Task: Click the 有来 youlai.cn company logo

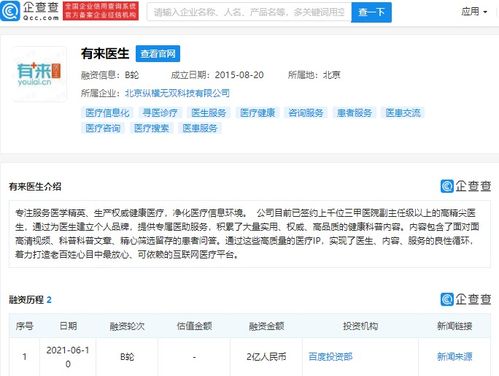Action: [x=39, y=74]
